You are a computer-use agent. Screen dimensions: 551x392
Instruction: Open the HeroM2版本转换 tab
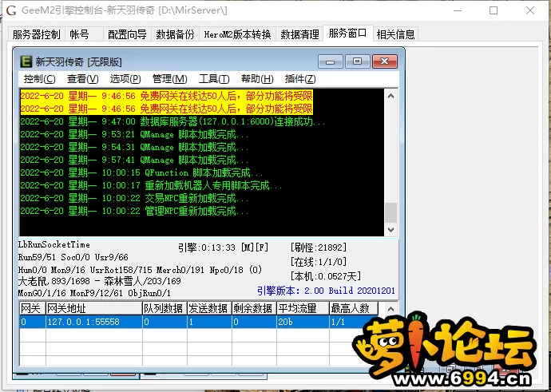click(x=237, y=34)
